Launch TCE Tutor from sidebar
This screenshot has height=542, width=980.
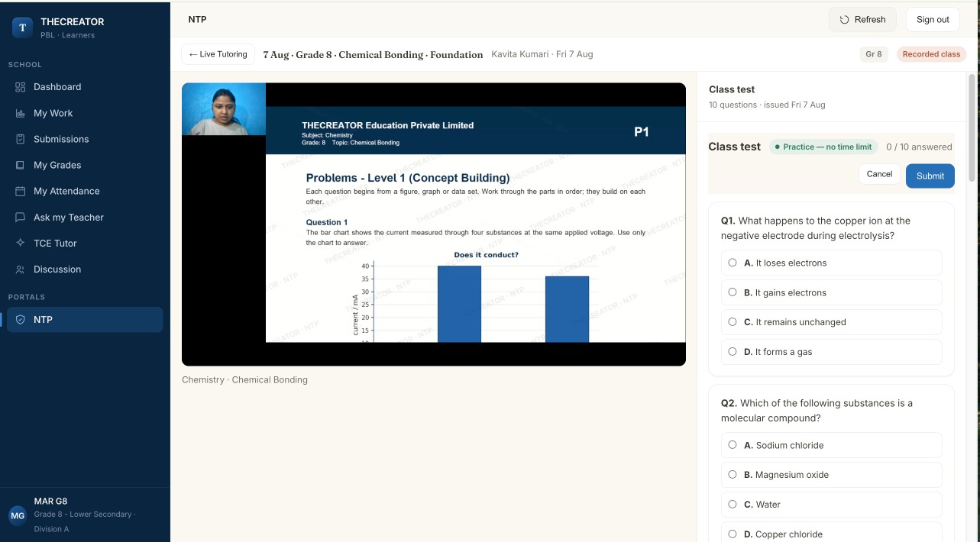pos(85,244)
